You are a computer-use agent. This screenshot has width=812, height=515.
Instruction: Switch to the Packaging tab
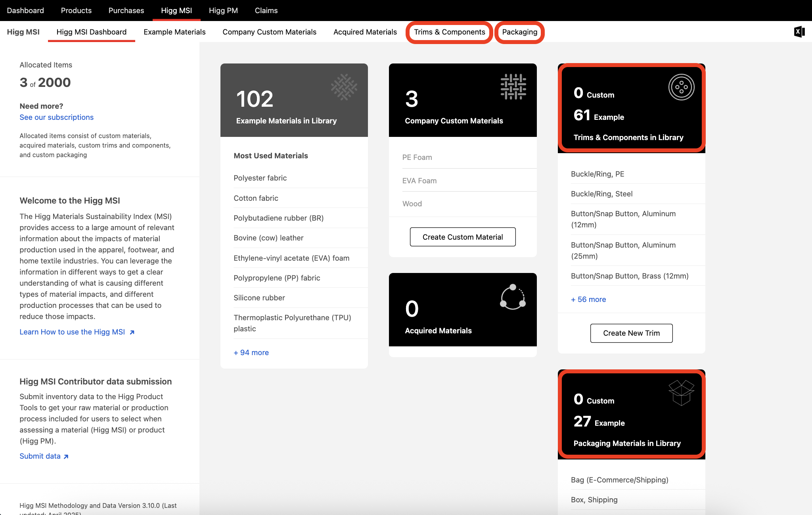point(520,32)
